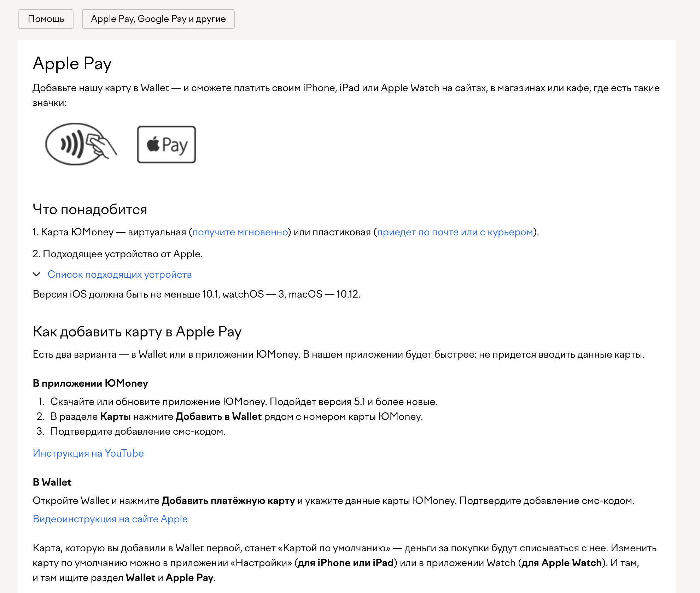700x593 pixels.
Task: Click the contactless payment symbol icon
Action: pos(81,144)
